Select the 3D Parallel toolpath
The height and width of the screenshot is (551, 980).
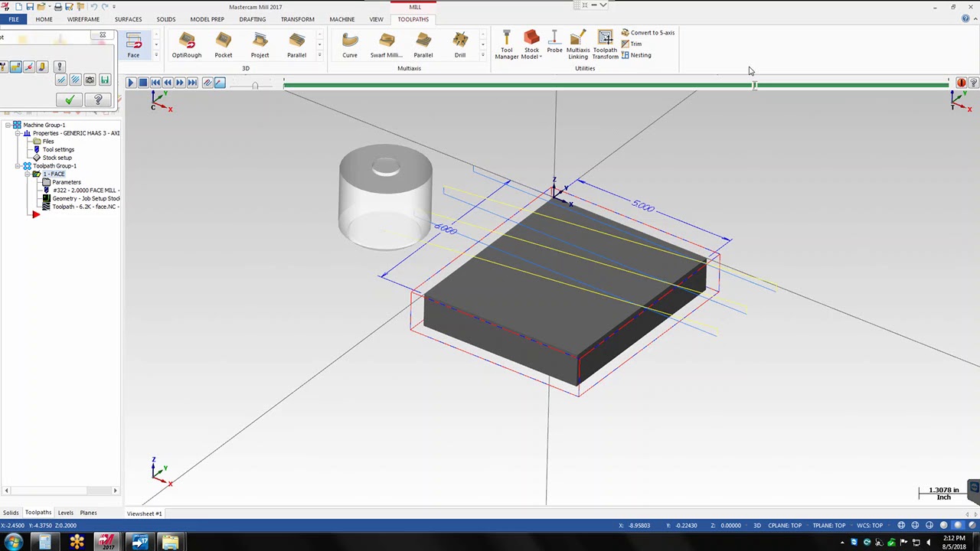coord(296,45)
